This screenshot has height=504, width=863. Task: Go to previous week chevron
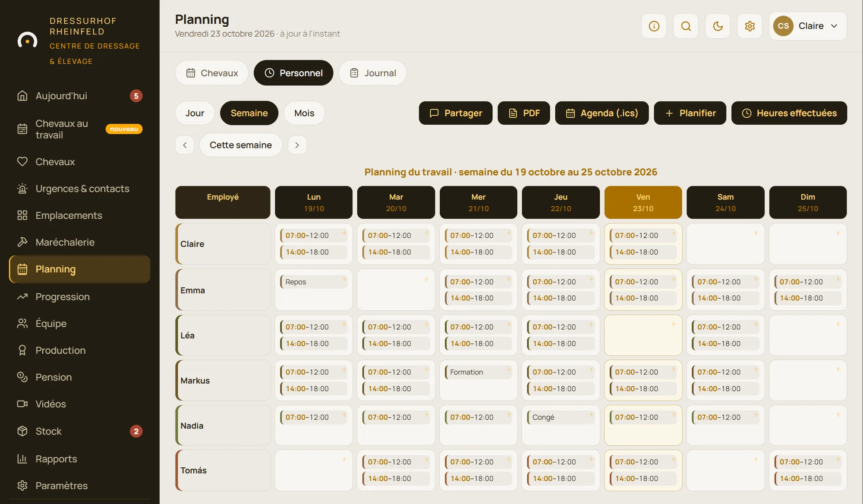(185, 145)
